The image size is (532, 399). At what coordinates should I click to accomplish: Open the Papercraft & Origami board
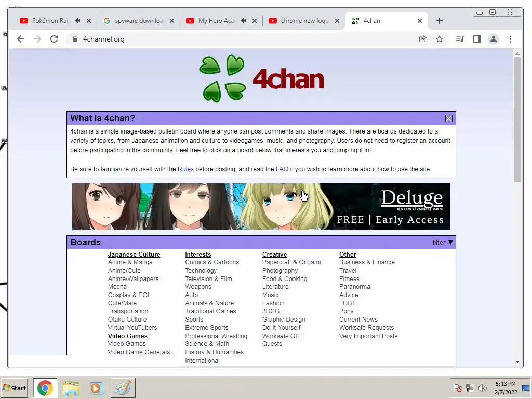pos(291,262)
